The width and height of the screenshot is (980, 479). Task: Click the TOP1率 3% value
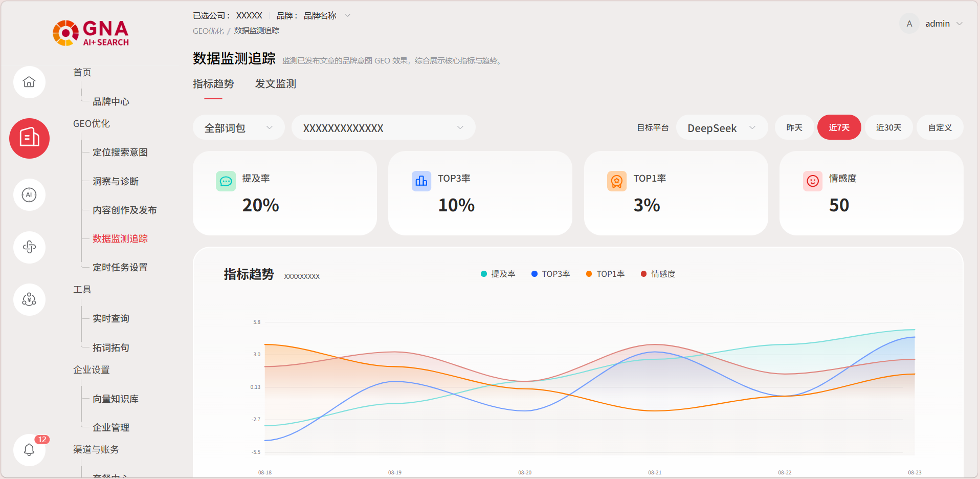[647, 205]
